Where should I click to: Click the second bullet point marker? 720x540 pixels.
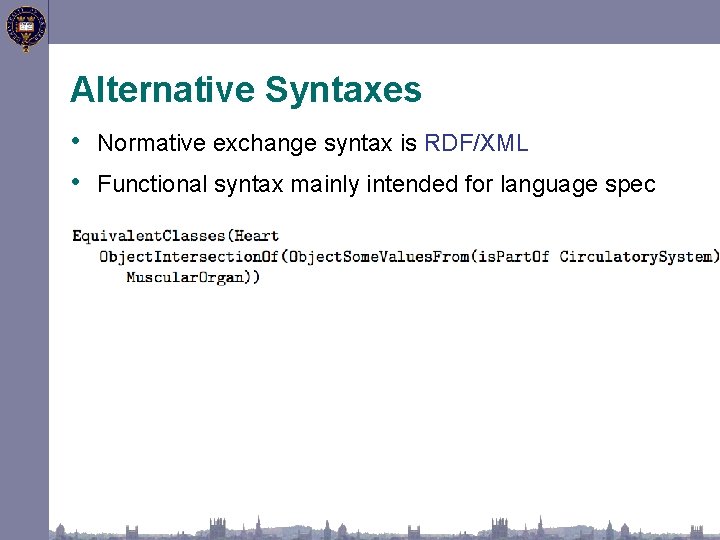tap(76, 182)
